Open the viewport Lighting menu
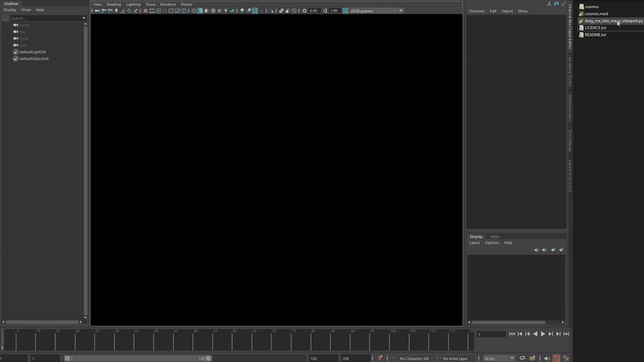644x362 pixels. point(133,4)
